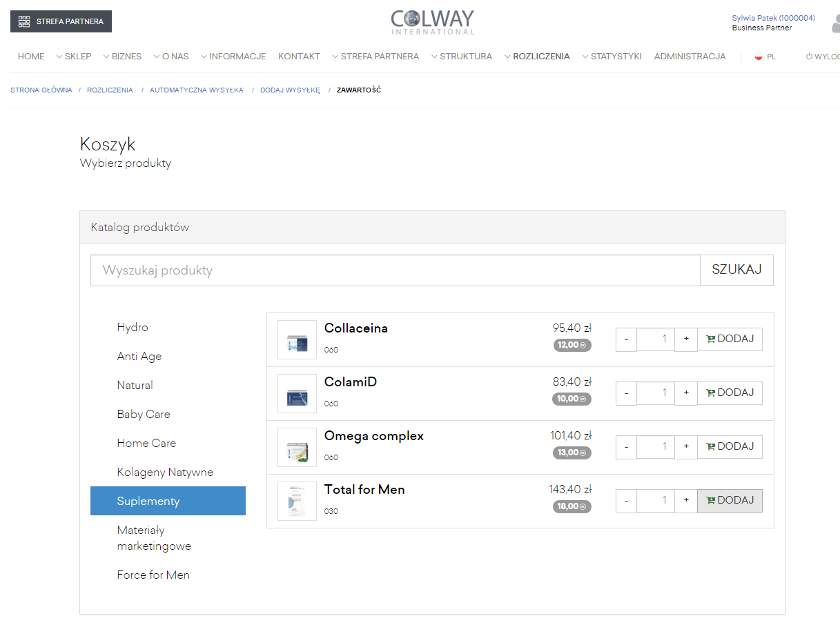Go to Strona Główna breadcrumb
This screenshot has height=625, width=840.
pyautogui.click(x=41, y=90)
